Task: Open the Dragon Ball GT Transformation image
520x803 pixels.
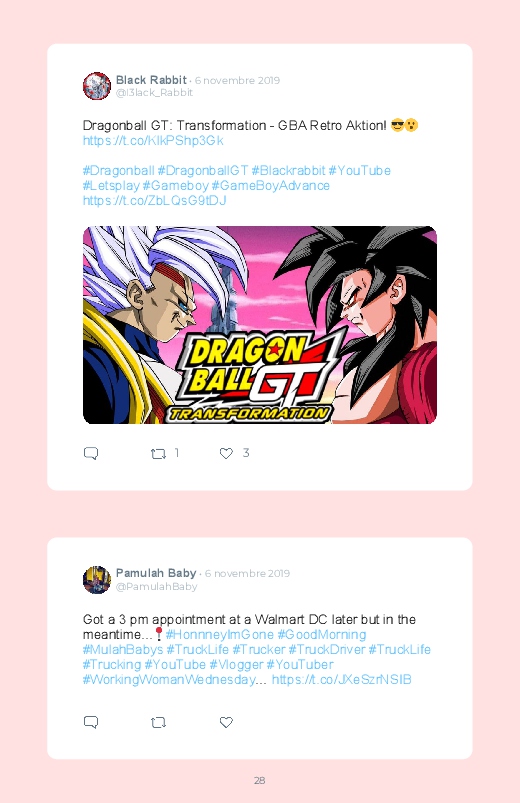Action: point(260,325)
